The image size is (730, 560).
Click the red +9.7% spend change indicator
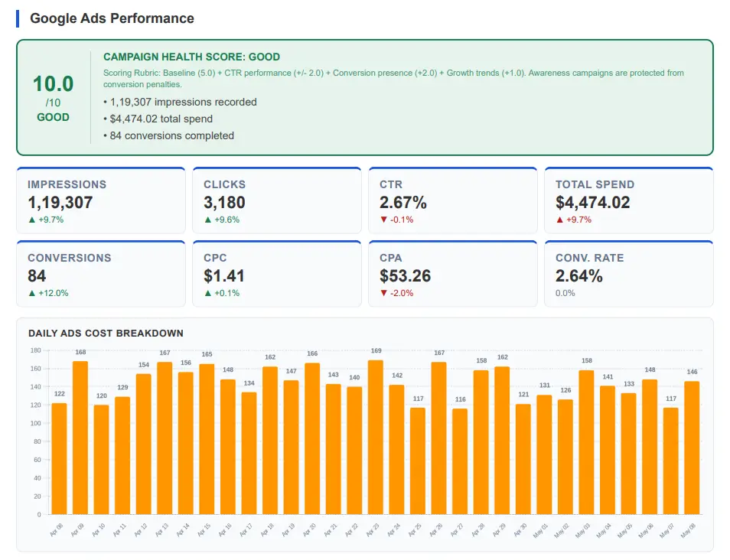point(574,220)
